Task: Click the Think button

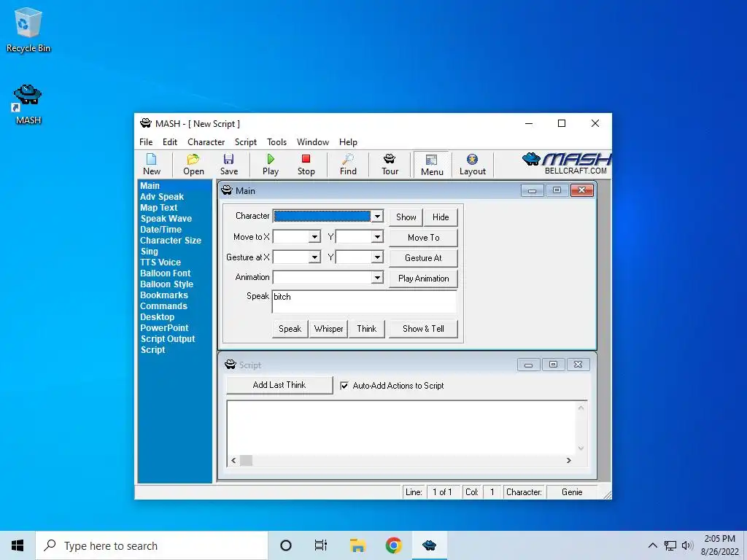Action: tap(366, 329)
